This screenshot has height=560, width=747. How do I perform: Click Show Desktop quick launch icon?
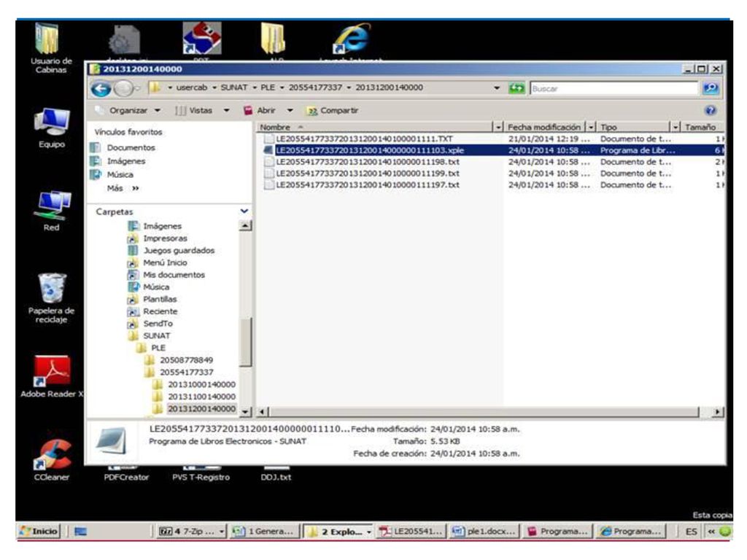click(x=80, y=532)
